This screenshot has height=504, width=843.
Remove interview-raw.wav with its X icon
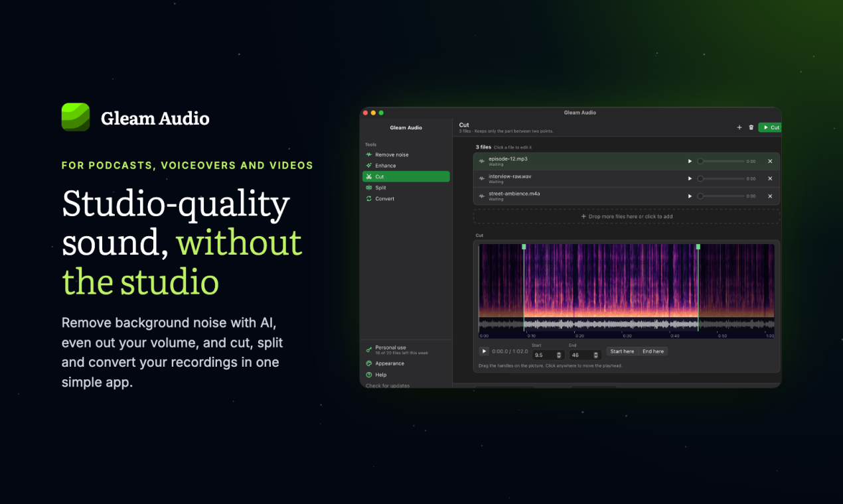click(x=770, y=178)
